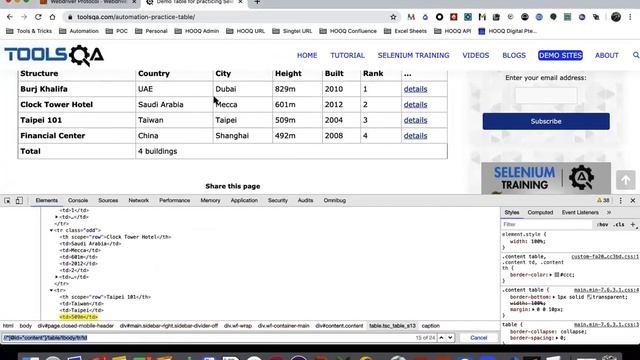Screen dimensions: 640x360
Task: Open the Excel Sheets bookmark folder
Action: pyautogui.click(x=405, y=31)
